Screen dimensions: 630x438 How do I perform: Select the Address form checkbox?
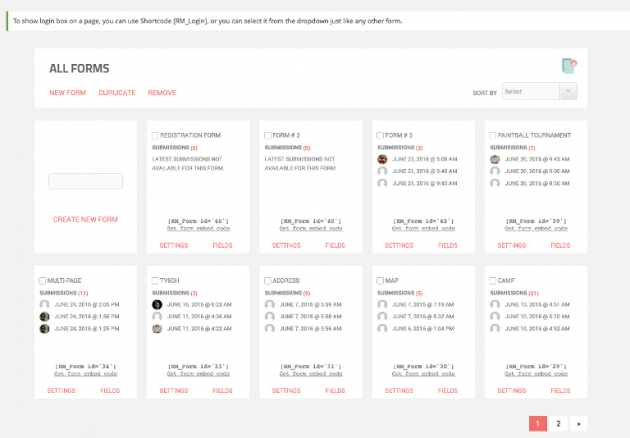pos(268,280)
